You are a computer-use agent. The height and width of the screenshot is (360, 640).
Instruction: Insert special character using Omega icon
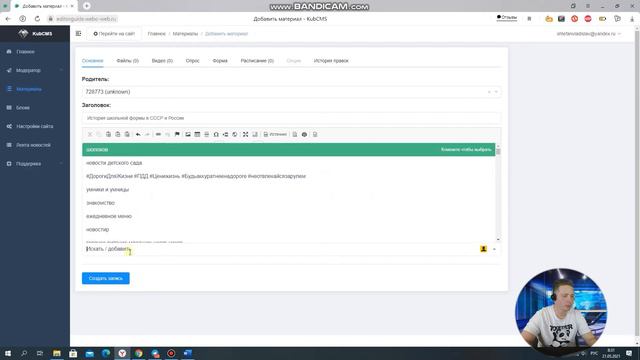[216, 134]
